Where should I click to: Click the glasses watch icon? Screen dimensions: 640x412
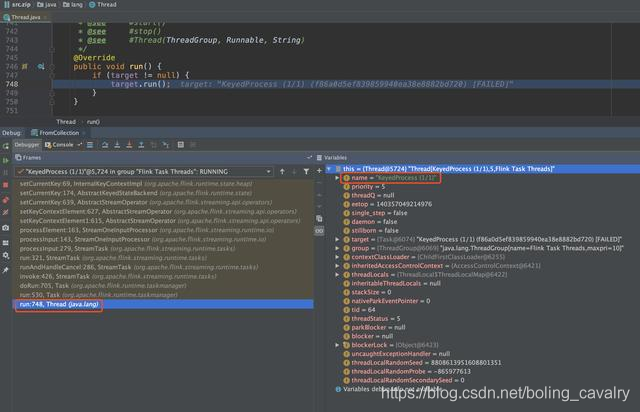319,231
